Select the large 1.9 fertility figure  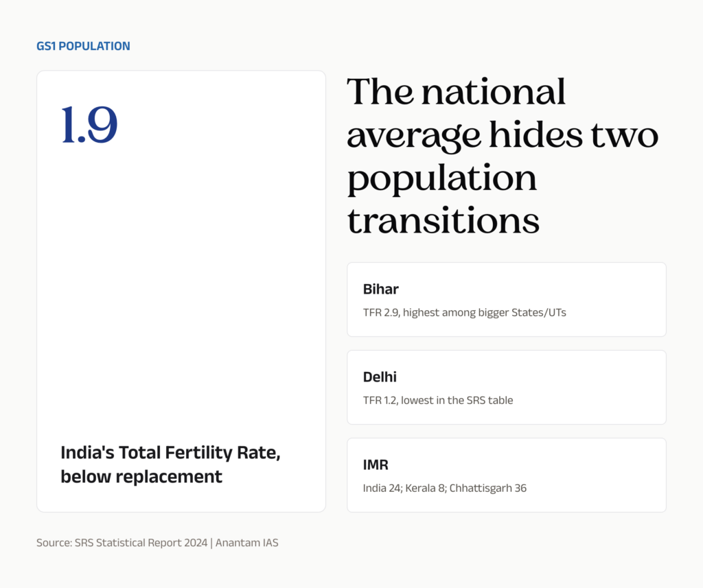click(x=89, y=125)
